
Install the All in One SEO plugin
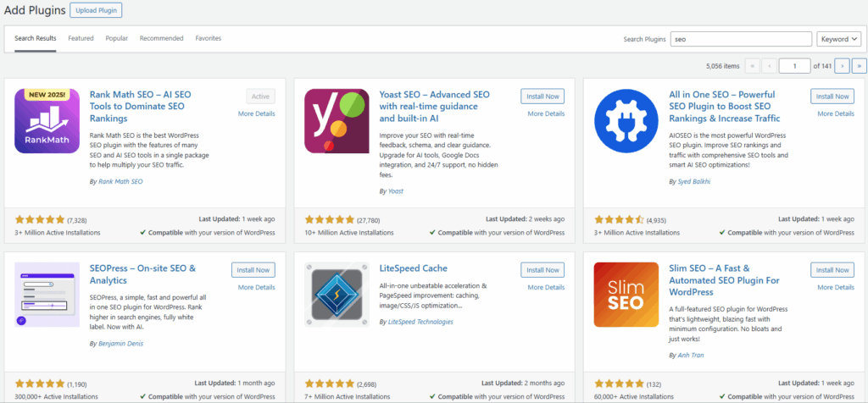[832, 97]
